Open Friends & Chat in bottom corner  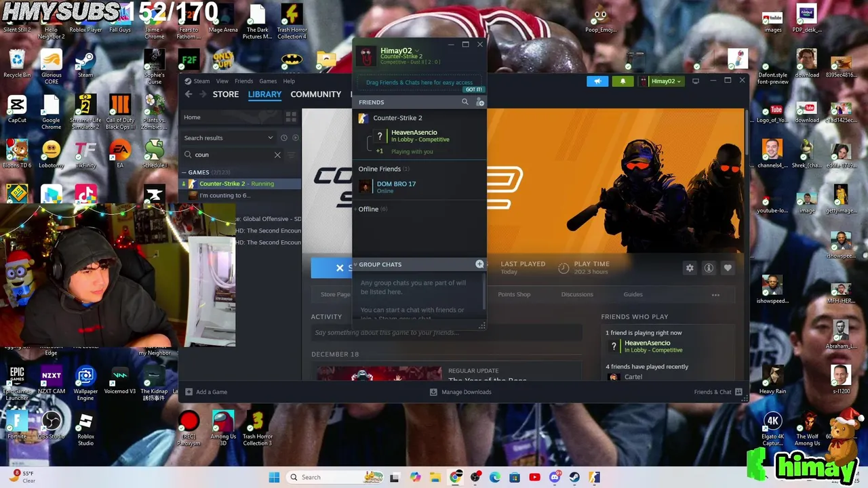click(717, 392)
